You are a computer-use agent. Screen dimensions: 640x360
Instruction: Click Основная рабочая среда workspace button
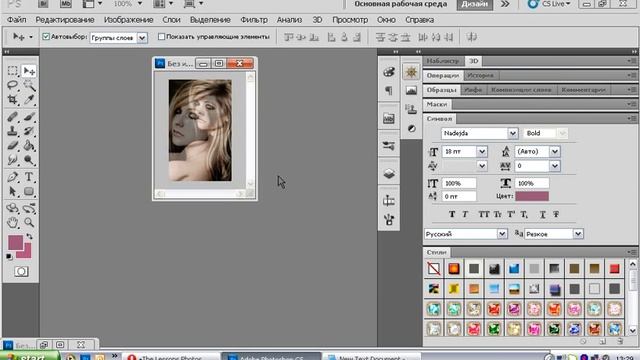(400, 4)
